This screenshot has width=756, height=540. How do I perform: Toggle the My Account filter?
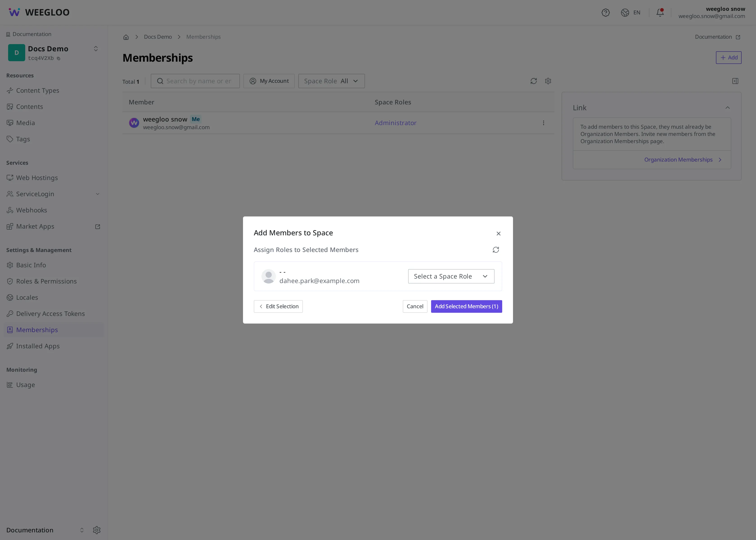tap(269, 81)
